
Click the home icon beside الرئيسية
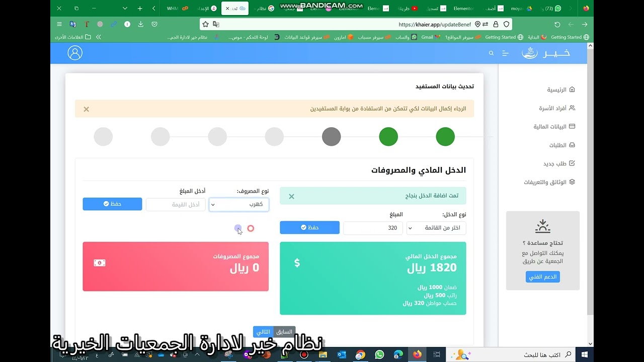tap(572, 89)
